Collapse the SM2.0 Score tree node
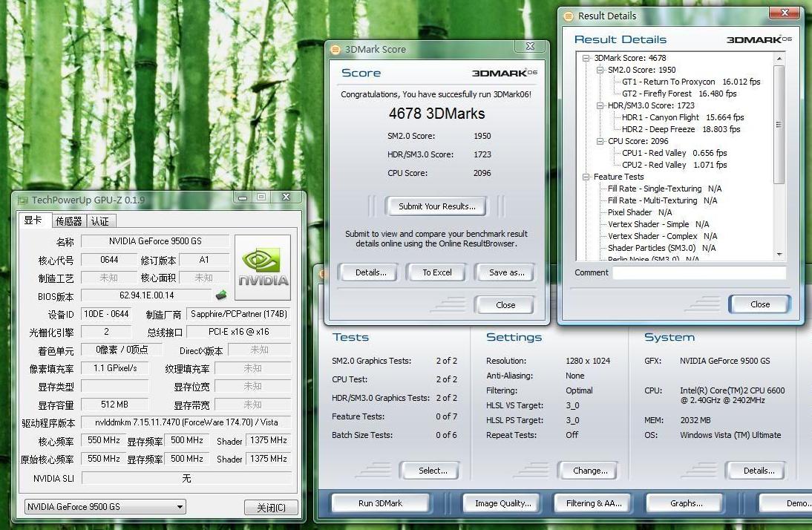 [600, 70]
